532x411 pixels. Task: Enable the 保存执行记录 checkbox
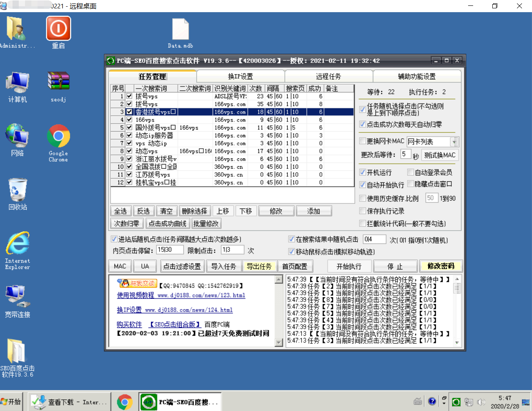(x=362, y=211)
